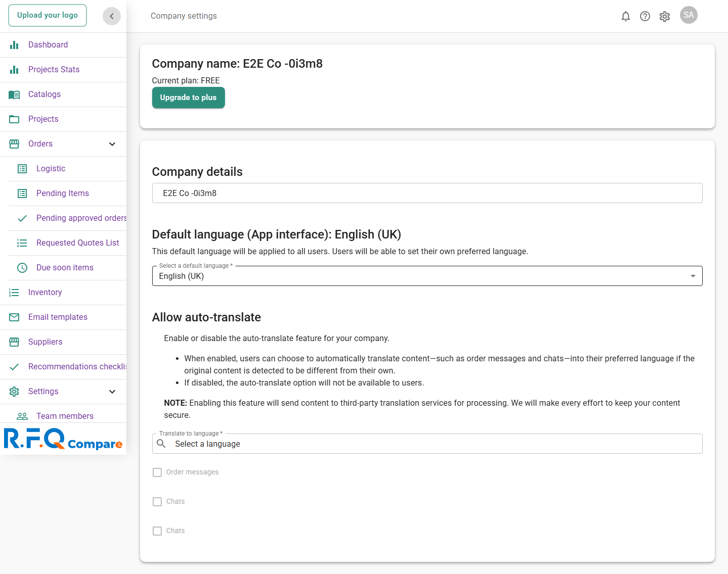This screenshot has width=728, height=574.
Task: Click the Team members people icon
Action: click(x=22, y=416)
